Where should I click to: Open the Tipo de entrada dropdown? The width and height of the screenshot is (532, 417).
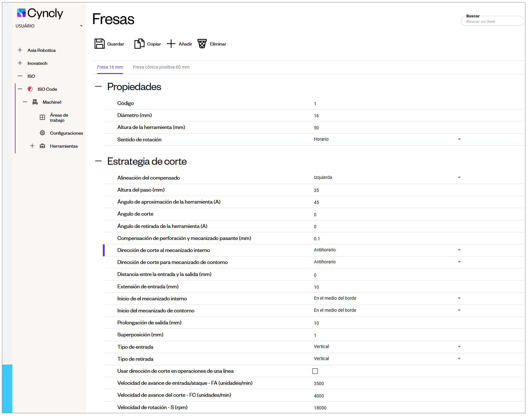pyautogui.click(x=459, y=347)
